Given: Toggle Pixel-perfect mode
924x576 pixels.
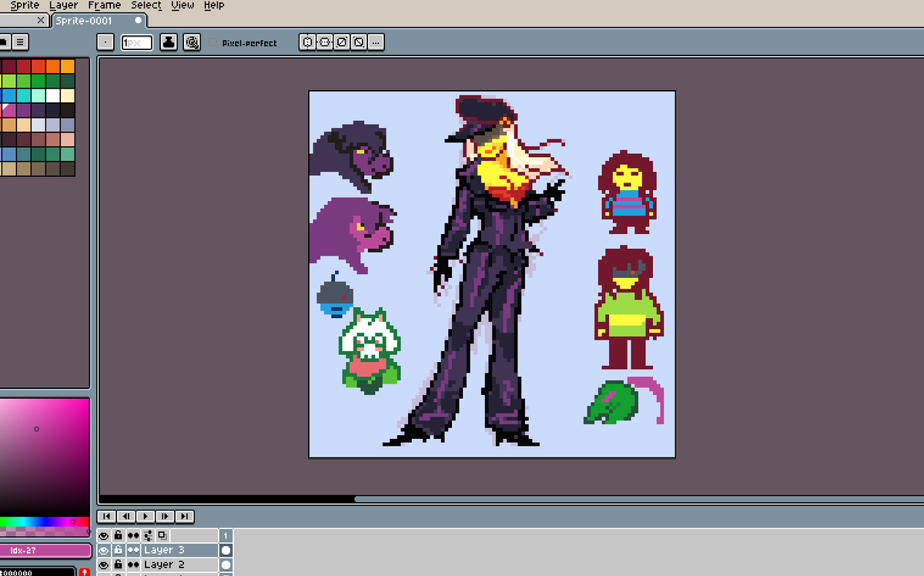Looking at the screenshot, I should pyautogui.click(x=213, y=42).
